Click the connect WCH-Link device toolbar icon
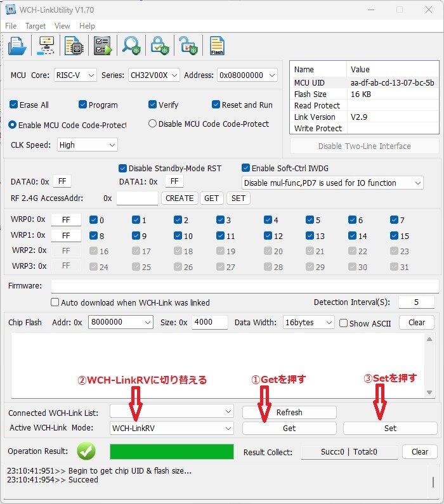 (x=46, y=46)
